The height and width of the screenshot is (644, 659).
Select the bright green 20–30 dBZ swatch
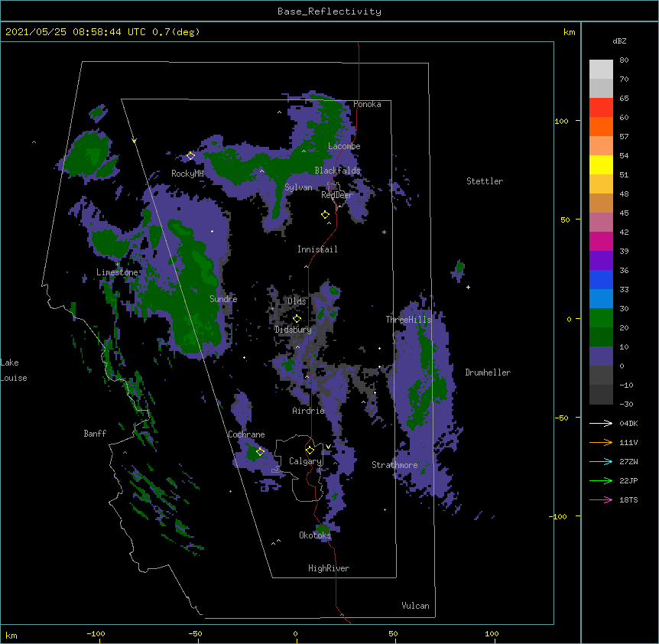[601, 318]
